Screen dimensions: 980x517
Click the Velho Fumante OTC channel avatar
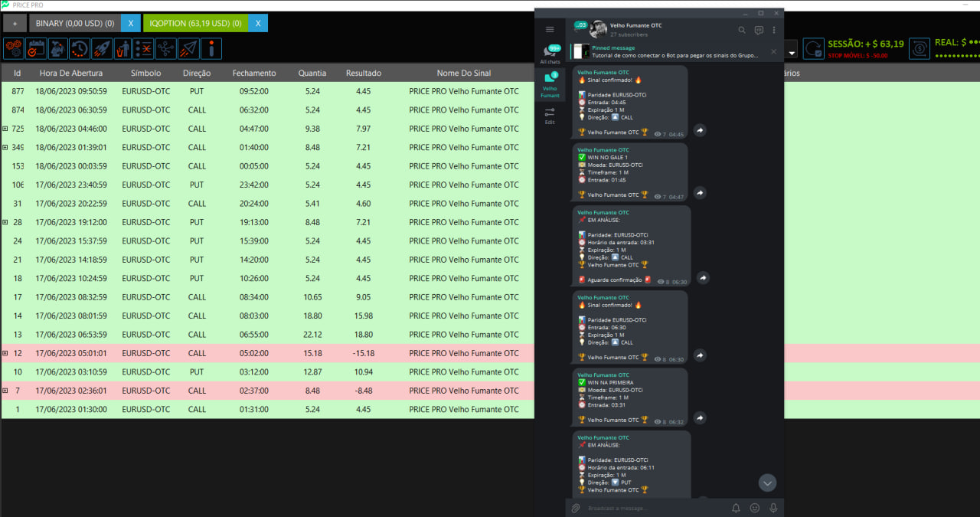[598, 30]
